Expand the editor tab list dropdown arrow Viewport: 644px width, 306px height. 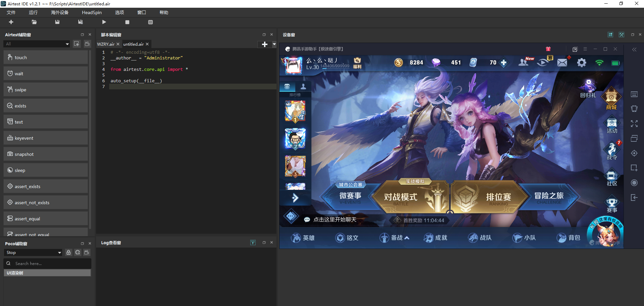click(274, 44)
